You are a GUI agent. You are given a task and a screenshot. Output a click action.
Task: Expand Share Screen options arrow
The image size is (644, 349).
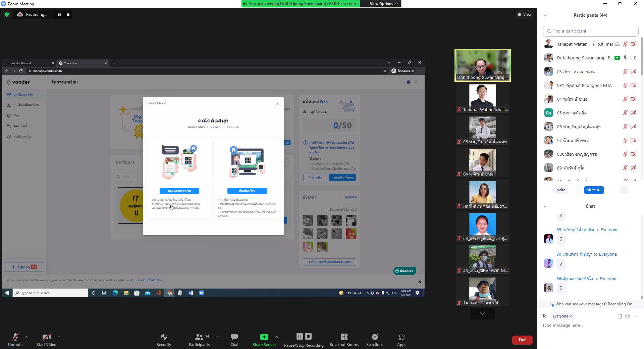277,337
